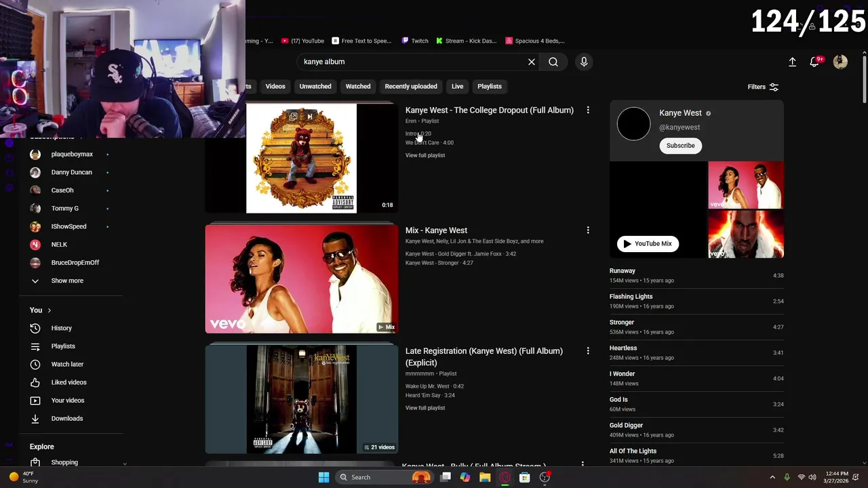Viewport: 868px width, 488px height.
Task: Open Kanye West - The College Dropout title
Action: (490, 110)
